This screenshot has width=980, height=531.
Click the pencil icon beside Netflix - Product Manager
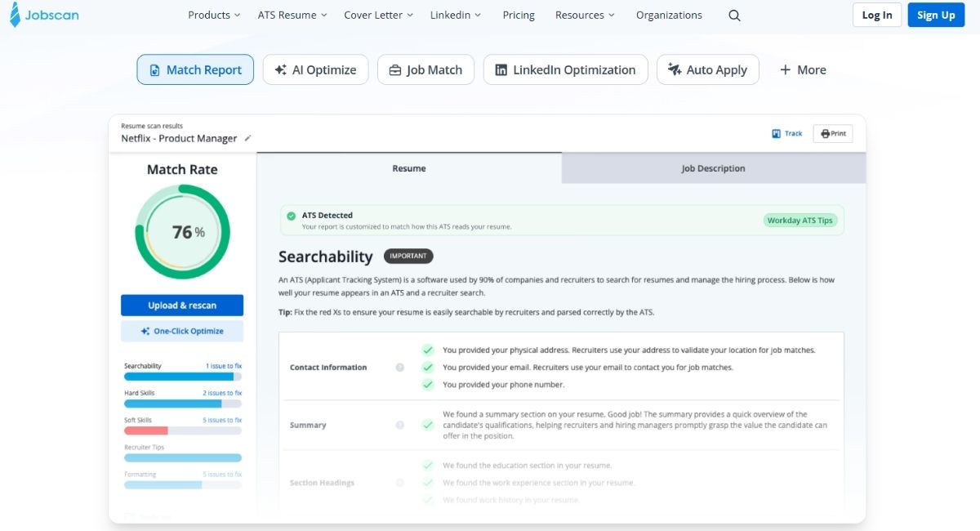coord(247,138)
